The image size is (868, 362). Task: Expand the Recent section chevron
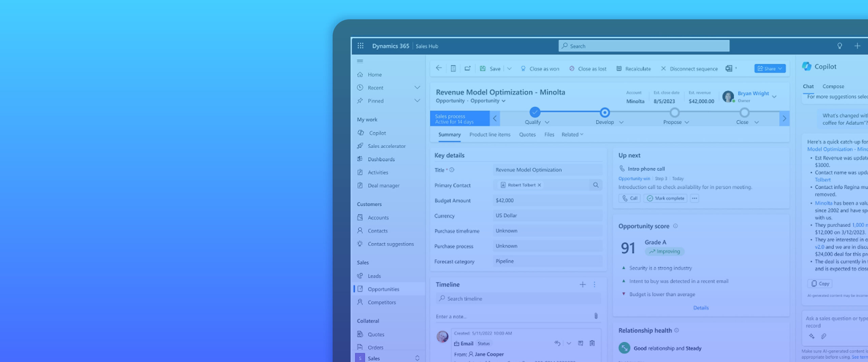[x=417, y=88]
